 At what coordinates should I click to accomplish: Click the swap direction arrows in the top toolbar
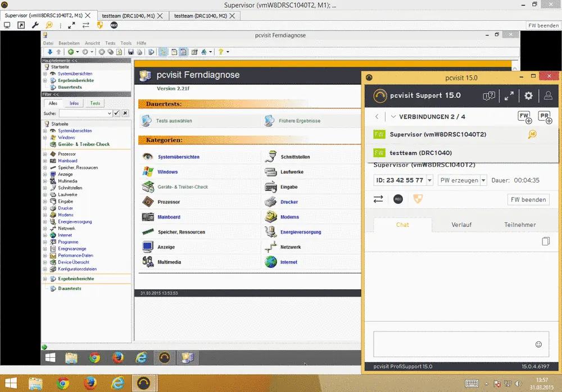(85, 25)
